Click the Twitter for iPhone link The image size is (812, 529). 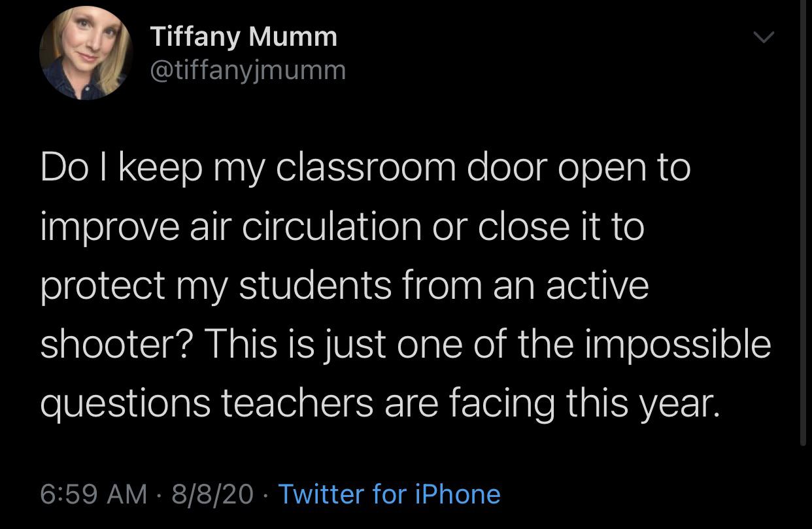pos(389,494)
